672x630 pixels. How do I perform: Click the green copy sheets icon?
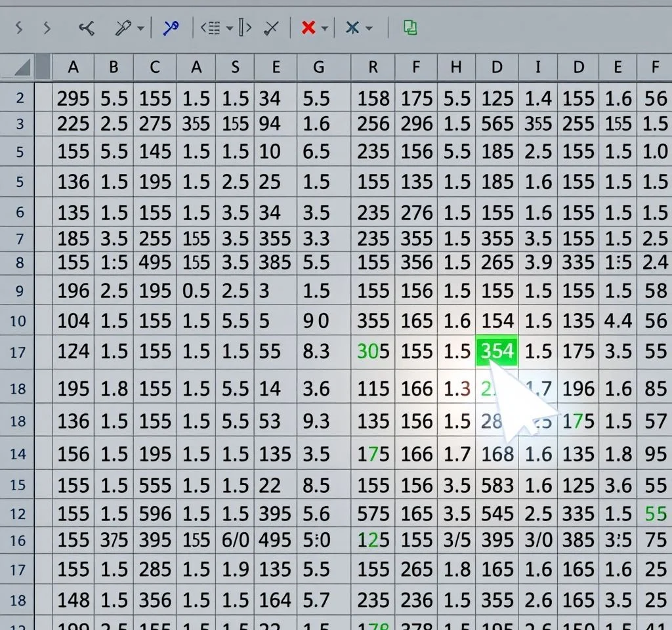point(410,28)
